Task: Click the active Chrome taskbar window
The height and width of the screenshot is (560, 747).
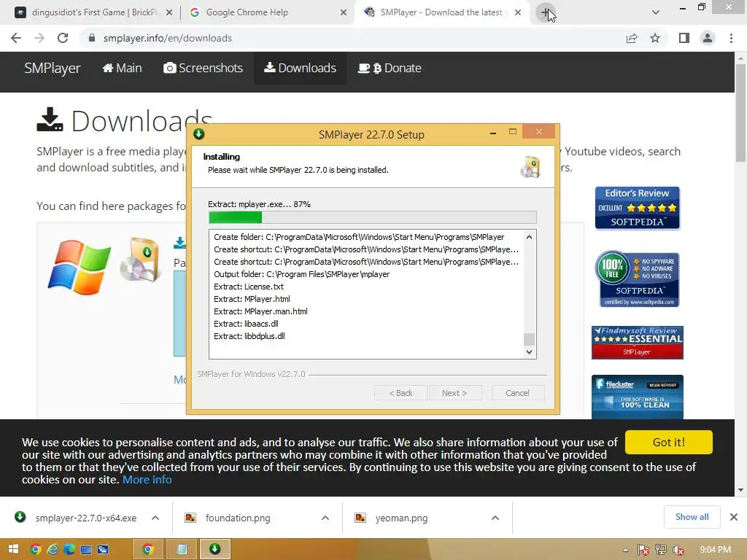Action: [147, 550]
